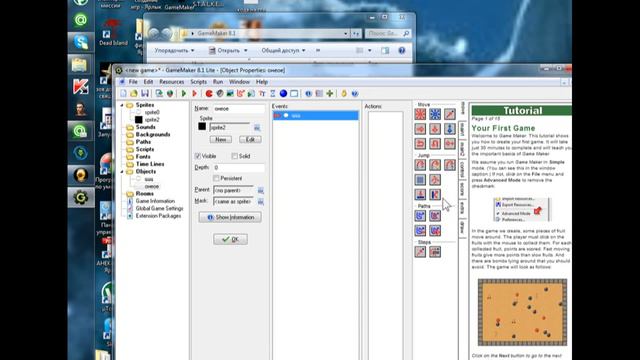Toggle the Visible checkbox

point(198,156)
